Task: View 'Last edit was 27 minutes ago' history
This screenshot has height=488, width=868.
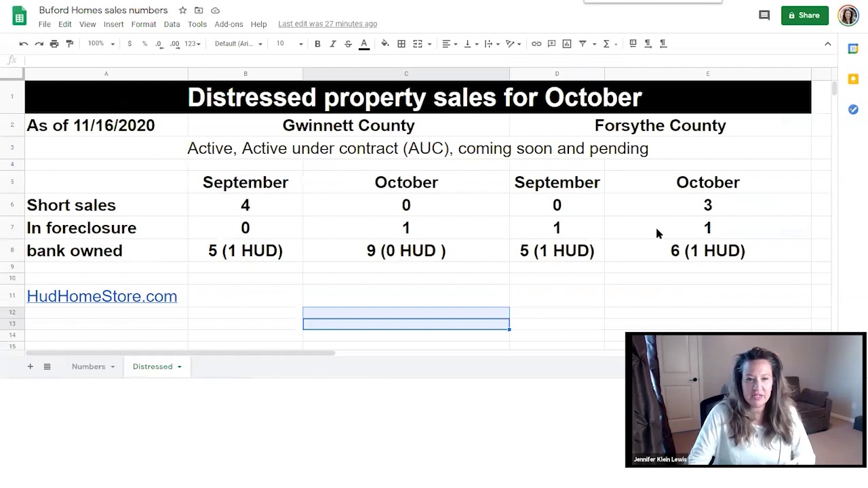Action: coord(328,24)
